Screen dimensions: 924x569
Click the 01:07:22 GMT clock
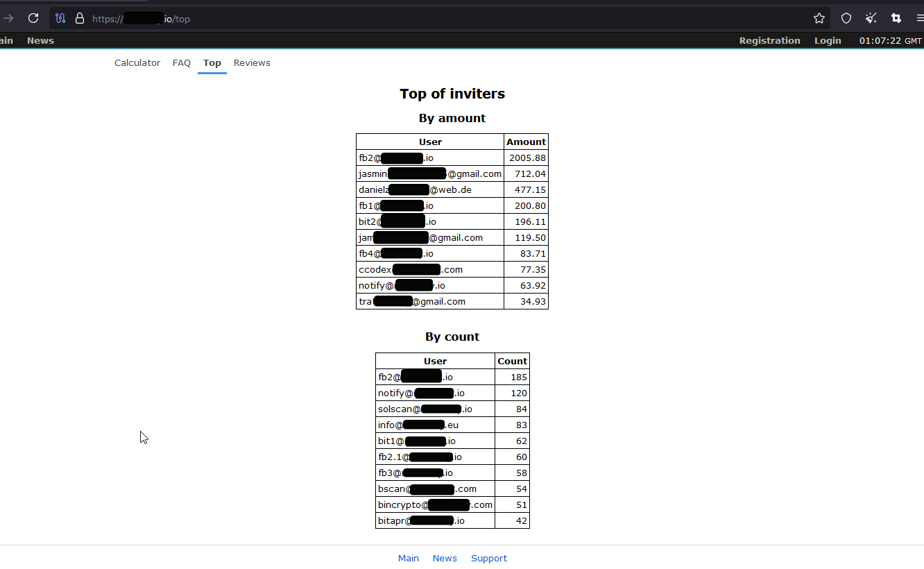(x=891, y=40)
